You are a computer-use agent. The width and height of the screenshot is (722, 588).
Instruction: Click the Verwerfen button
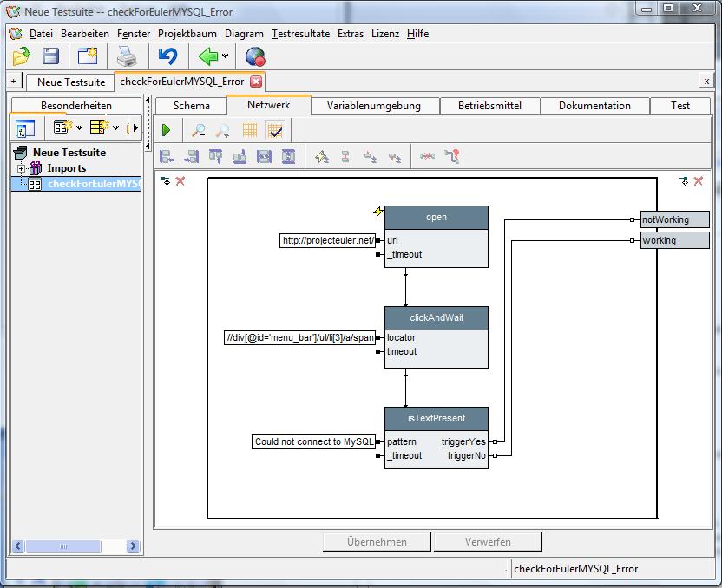(488, 542)
